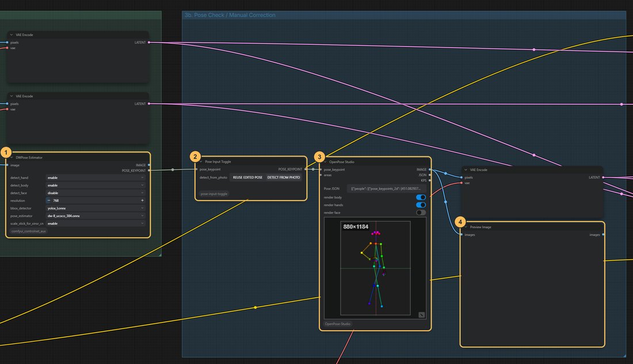Increase resolution with the plus button
The height and width of the screenshot is (364, 633).
click(x=142, y=201)
